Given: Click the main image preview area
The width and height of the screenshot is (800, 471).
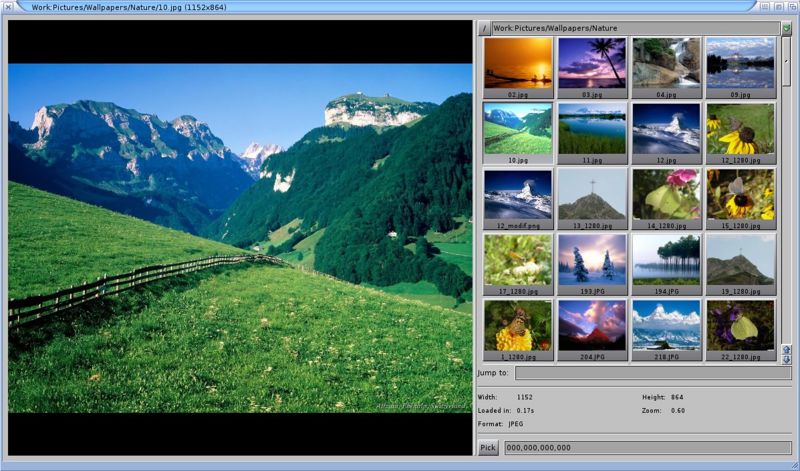Looking at the screenshot, I should coord(240,238).
